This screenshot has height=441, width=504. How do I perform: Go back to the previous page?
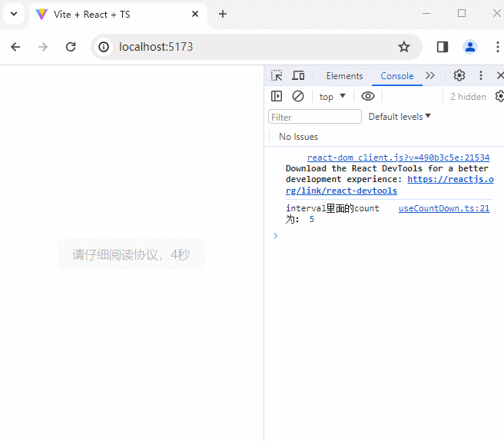click(x=15, y=47)
